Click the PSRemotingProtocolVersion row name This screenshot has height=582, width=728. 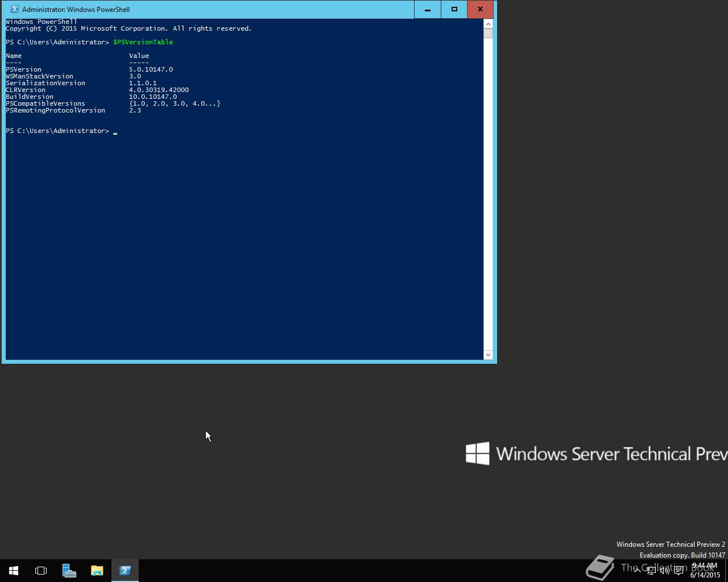click(55, 110)
